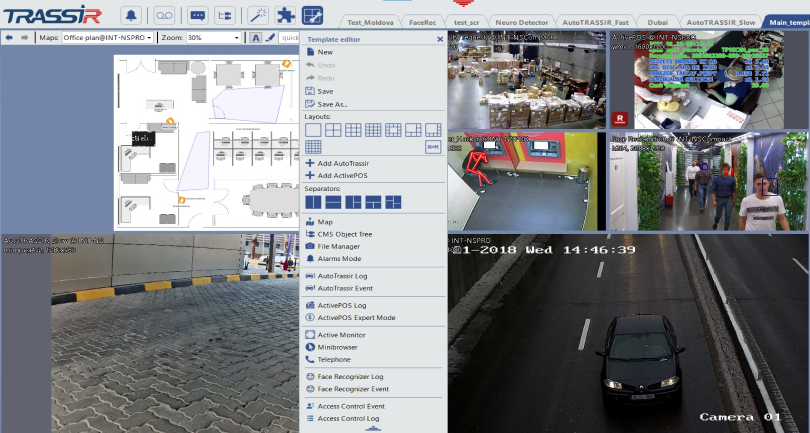Select CMS Object Tree menu entry
This screenshot has width=810, height=433.
tap(345, 234)
